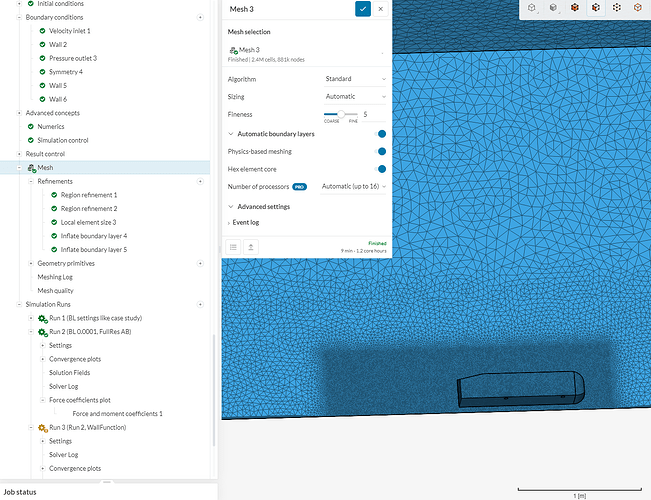The width and height of the screenshot is (651, 500).
Task: Click green check icon beside Simulation control
Action: (x=31, y=140)
